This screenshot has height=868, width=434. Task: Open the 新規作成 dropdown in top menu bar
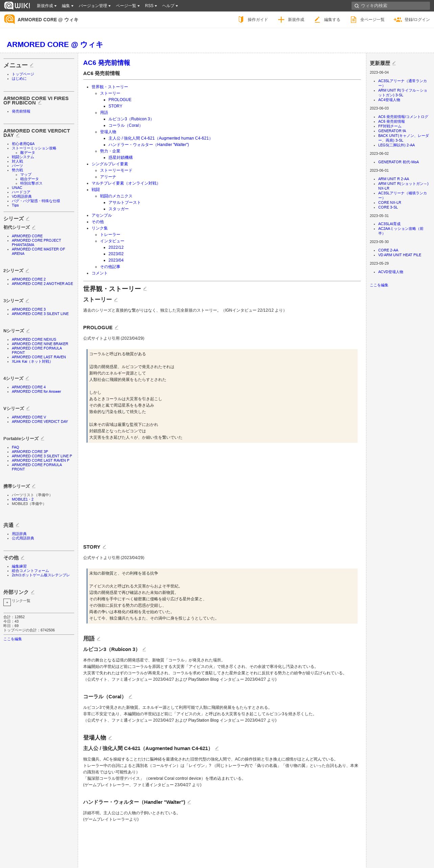click(x=47, y=6)
